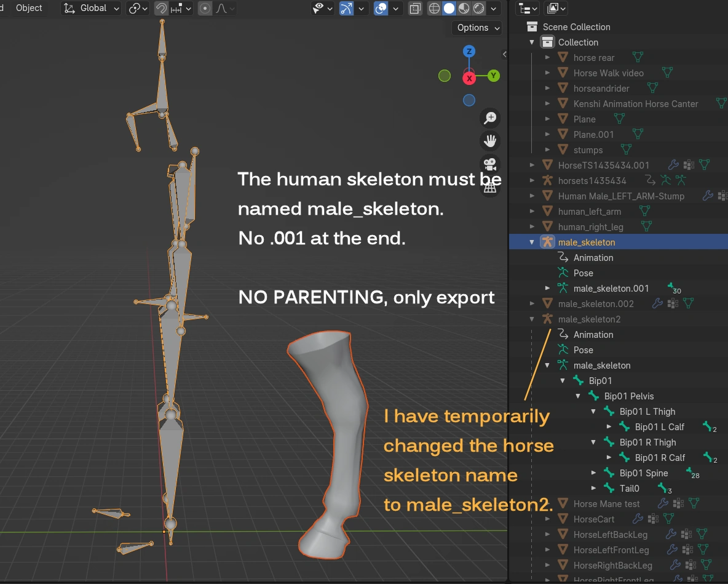Click the Z axis on navigation gizmo
728x584 pixels.
pyautogui.click(x=469, y=52)
